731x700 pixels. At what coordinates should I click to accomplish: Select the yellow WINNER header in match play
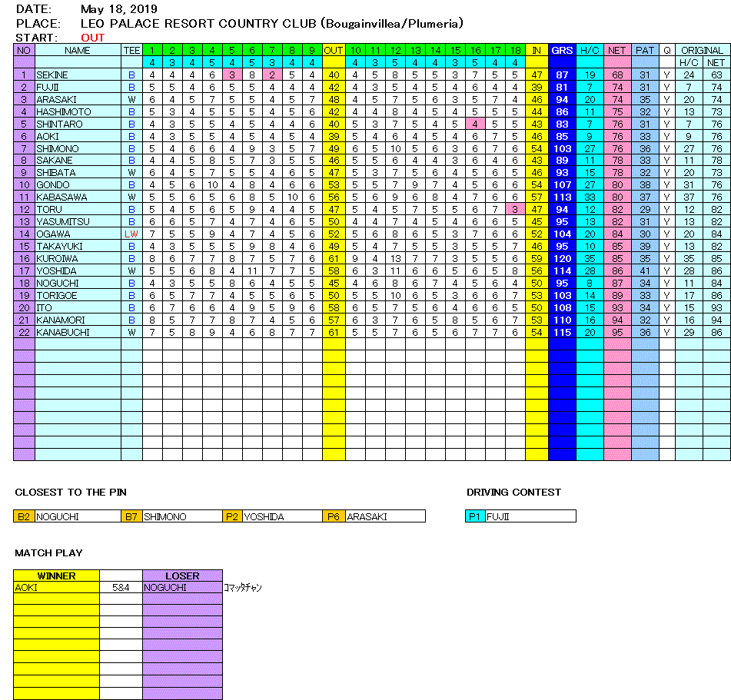tap(56, 576)
